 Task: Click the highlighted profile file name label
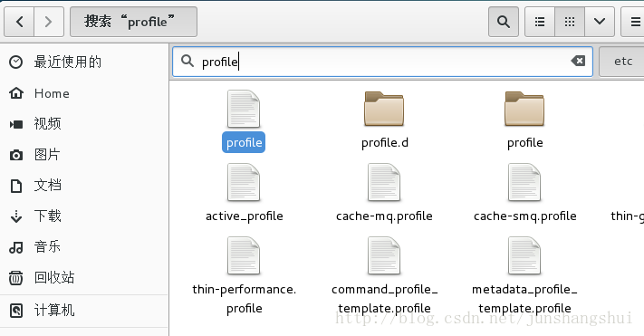click(x=244, y=142)
